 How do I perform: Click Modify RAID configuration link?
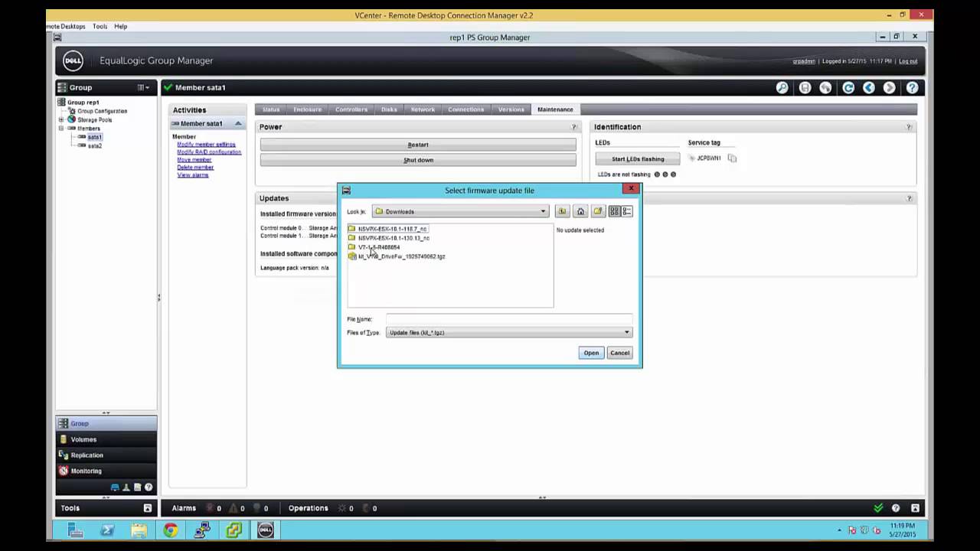(x=209, y=152)
